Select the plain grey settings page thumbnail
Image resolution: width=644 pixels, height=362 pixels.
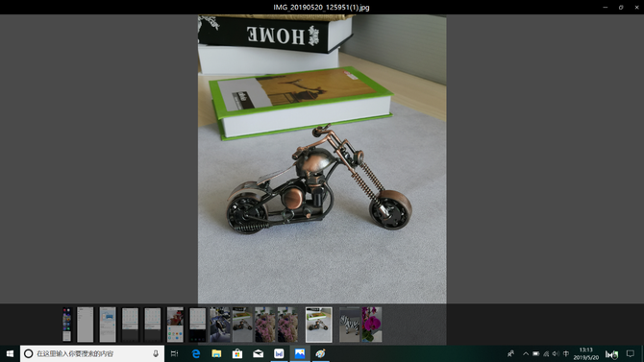pos(86,325)
